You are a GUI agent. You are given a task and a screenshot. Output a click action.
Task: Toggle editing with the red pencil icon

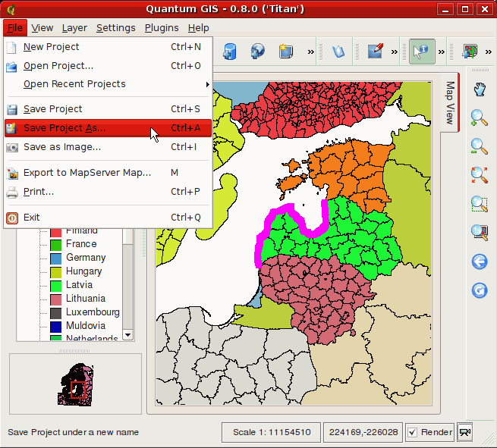coord(376,51)
